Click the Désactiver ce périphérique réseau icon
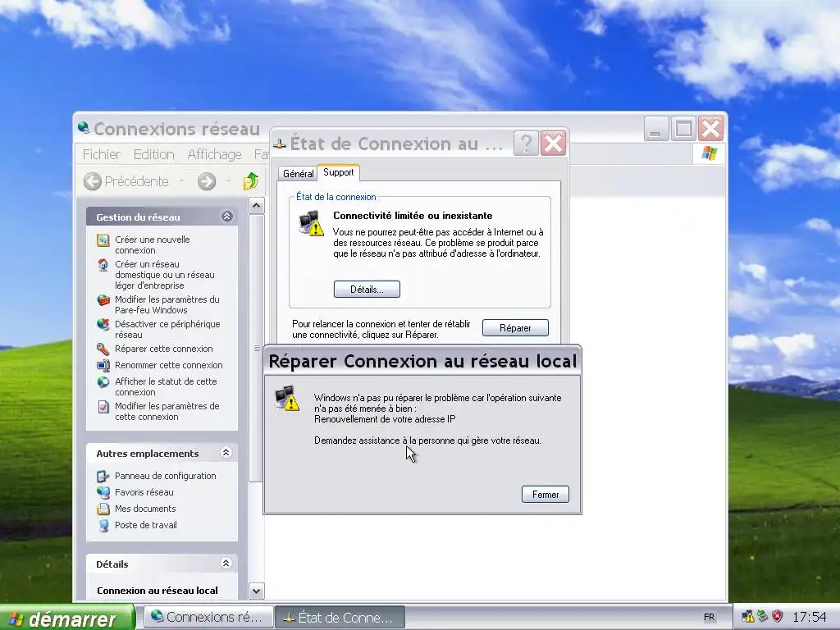 (103, 325)
